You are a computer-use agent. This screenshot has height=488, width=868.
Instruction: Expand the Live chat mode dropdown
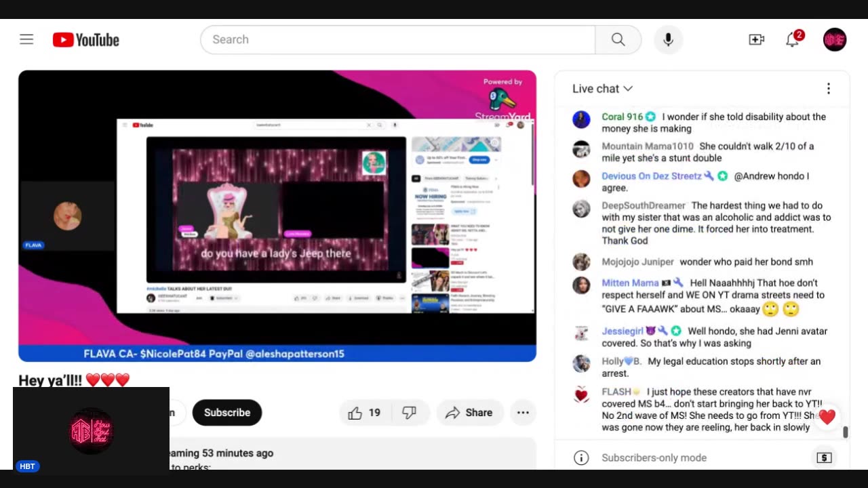coord(602,89)
